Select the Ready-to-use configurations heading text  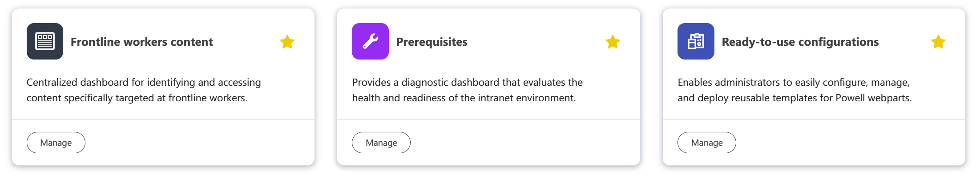[x=800, y=42]
